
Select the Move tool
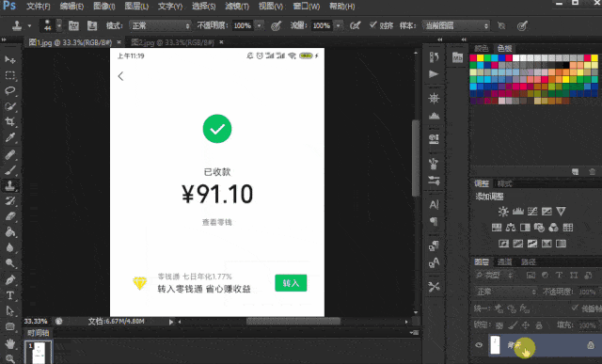pos(10,59)
